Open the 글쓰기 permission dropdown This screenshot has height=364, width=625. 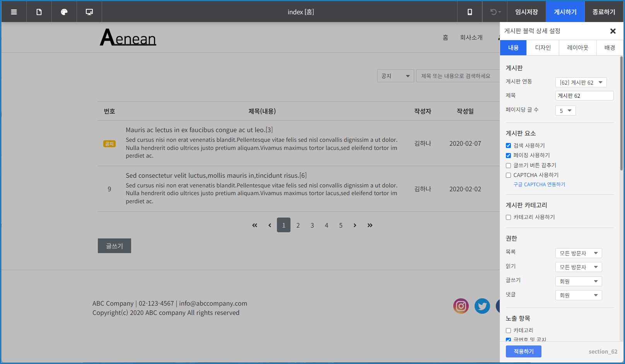click(578, 281)
